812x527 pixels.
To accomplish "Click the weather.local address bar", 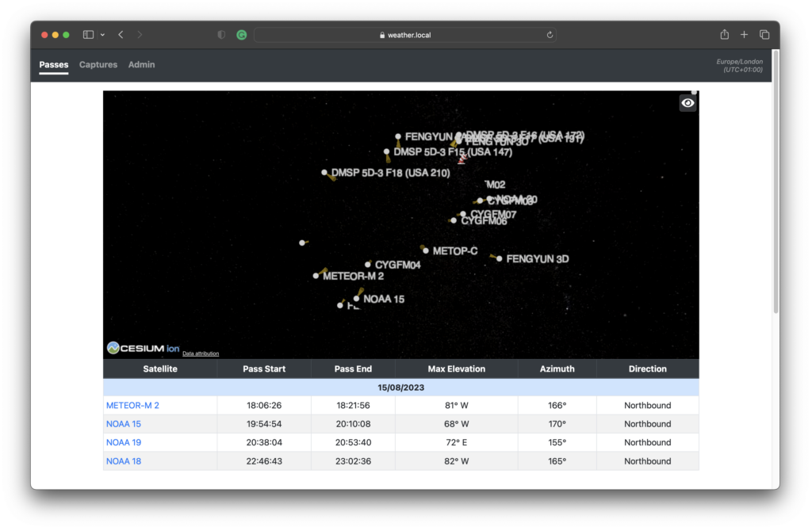I will coord(404,34).
